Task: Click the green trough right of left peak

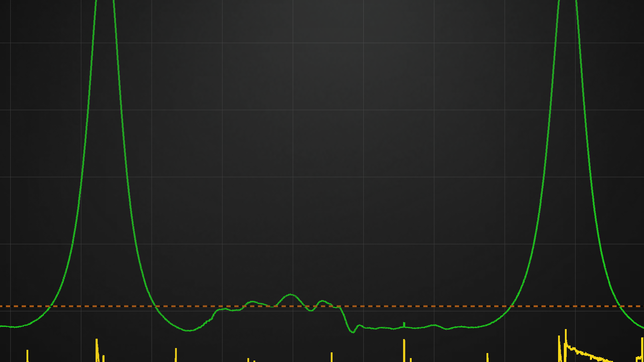Action: [189, 330]
